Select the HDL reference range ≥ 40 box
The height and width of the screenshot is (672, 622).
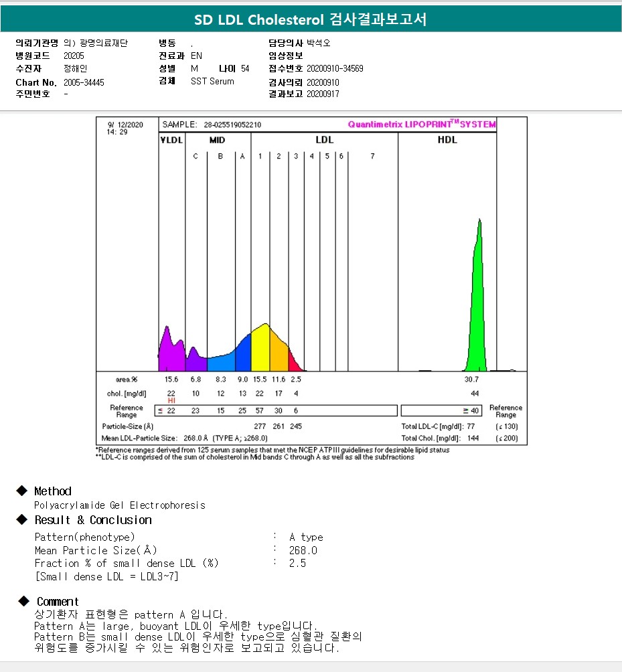coord(448,411)
